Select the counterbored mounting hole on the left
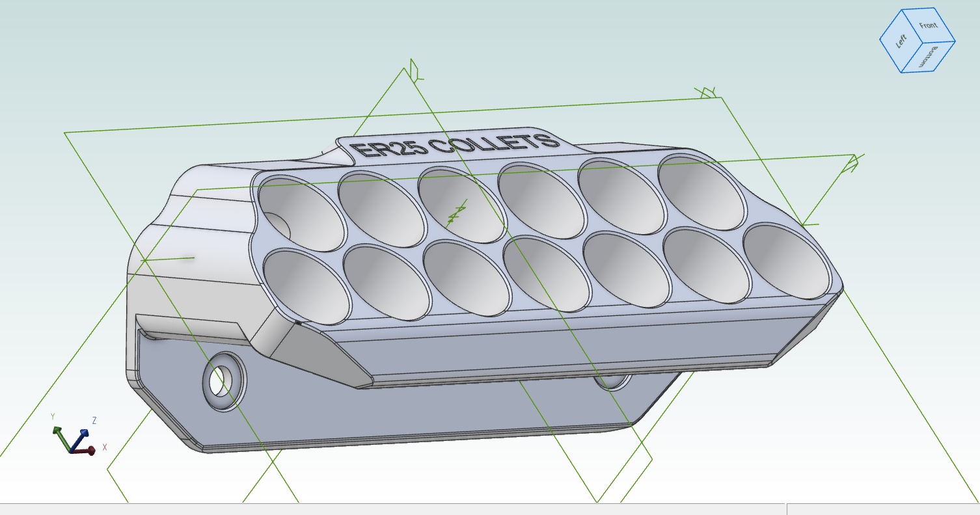The width and height of the screenshot is (980, 515). (x=221, y=384)
